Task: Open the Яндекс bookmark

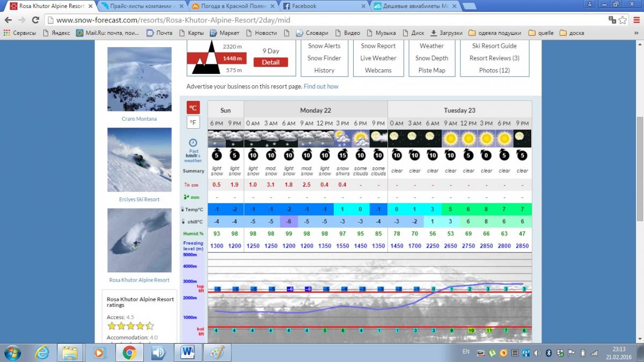Action: (56, 33)
